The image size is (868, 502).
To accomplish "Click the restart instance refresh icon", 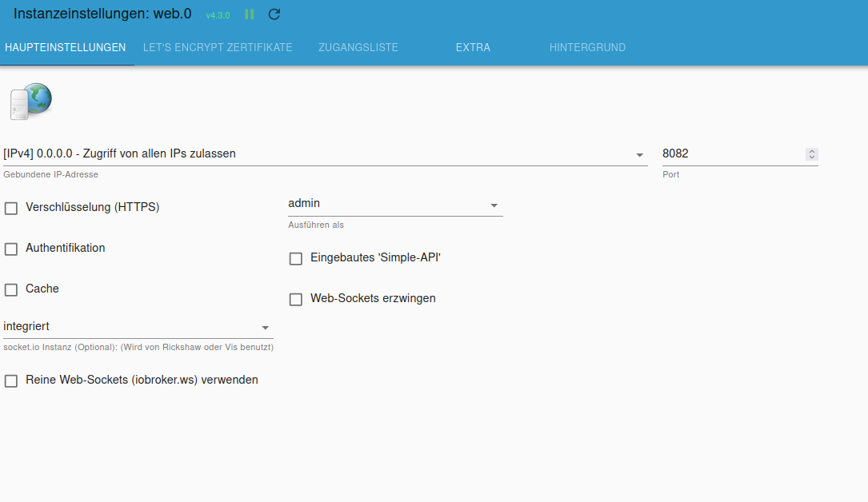I will [x=274, y=14].
